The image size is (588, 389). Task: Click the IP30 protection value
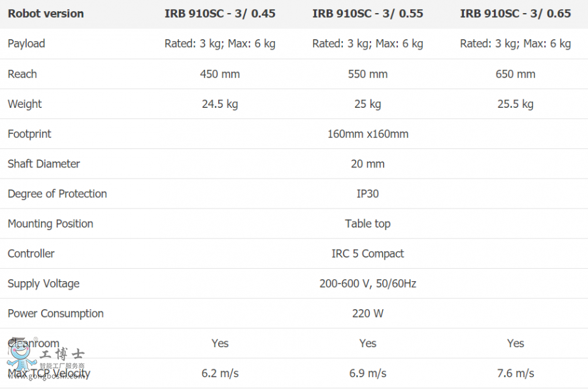[x=367, y=194]
